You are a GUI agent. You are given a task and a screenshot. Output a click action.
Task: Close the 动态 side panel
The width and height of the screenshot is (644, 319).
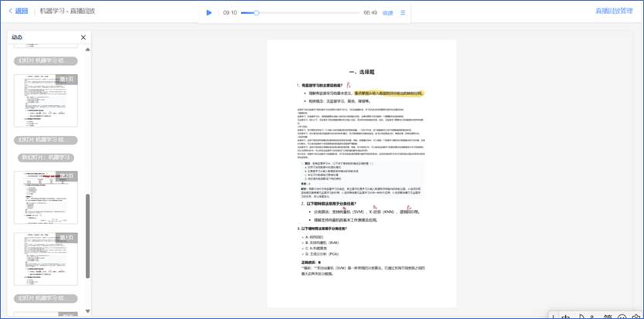[x=83, y=37]
